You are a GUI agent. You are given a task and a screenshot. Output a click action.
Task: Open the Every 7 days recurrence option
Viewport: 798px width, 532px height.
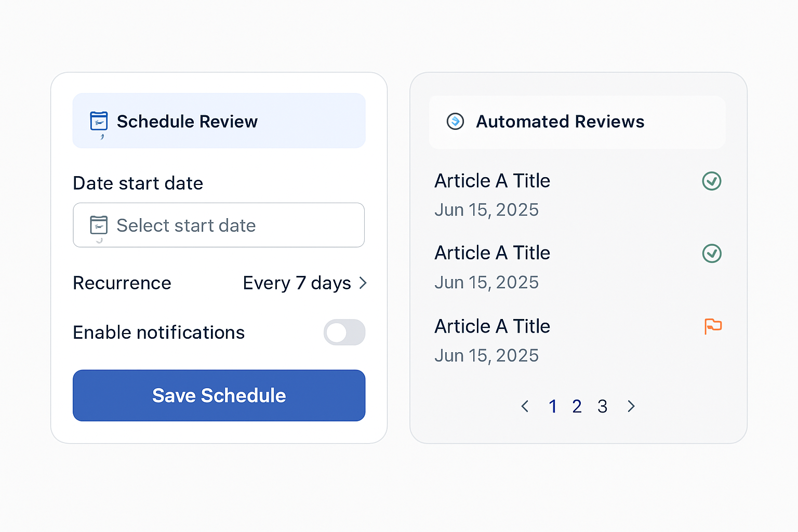click(x=297, y=283)
